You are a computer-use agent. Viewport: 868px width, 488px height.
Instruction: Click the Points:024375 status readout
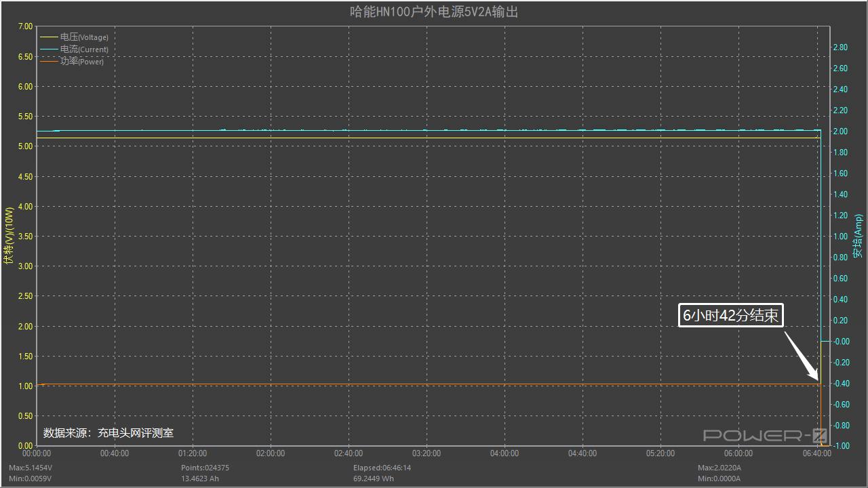205,468
